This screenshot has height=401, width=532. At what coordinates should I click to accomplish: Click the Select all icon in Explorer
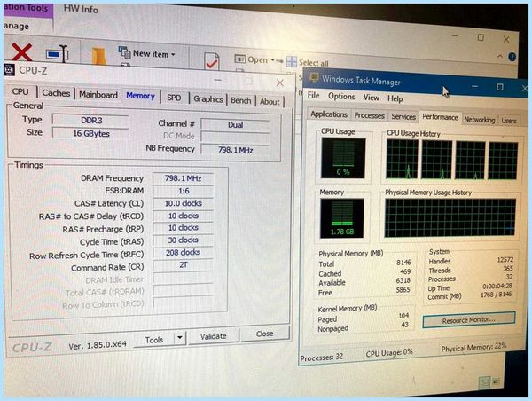[292, 62]
